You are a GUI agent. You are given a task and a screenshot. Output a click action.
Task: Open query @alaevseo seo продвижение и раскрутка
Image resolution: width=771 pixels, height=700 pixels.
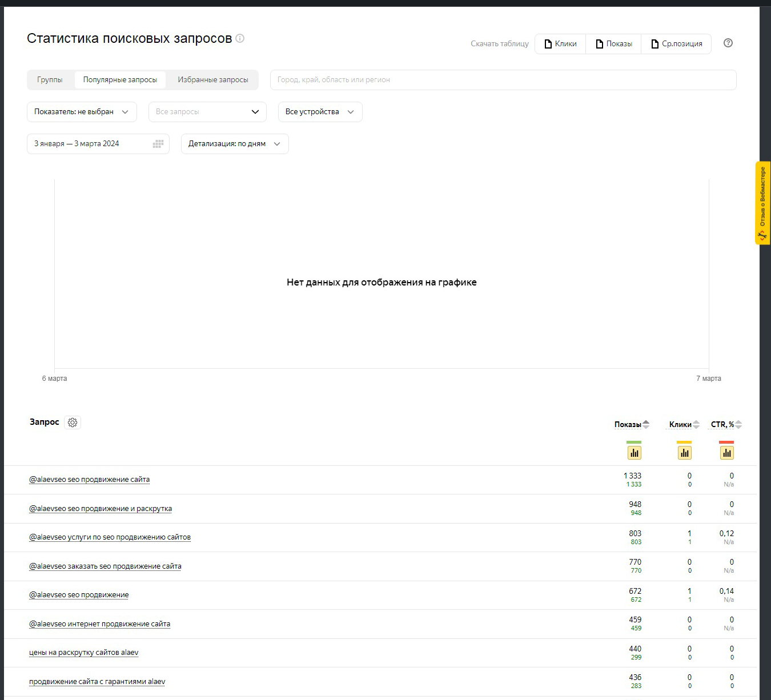101,509
